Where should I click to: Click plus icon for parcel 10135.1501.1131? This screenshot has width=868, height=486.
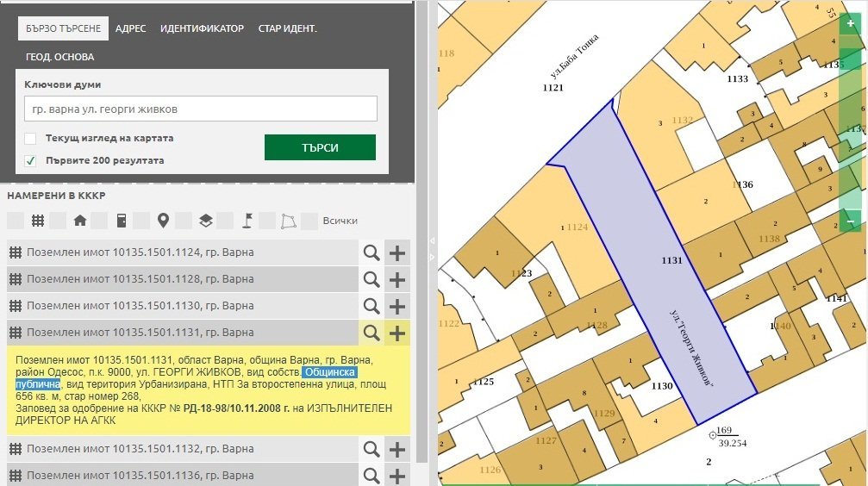tap(397, 333)
